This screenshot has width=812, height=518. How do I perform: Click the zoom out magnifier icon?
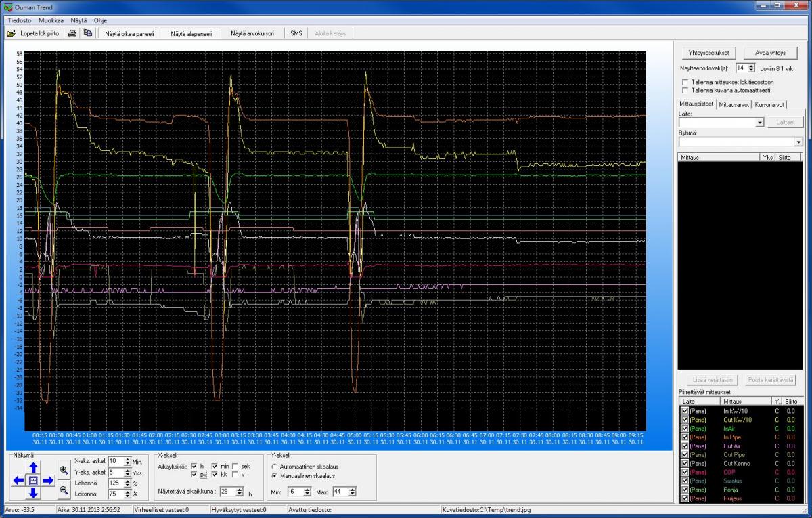pyautogui.click(x=63, y=490)
